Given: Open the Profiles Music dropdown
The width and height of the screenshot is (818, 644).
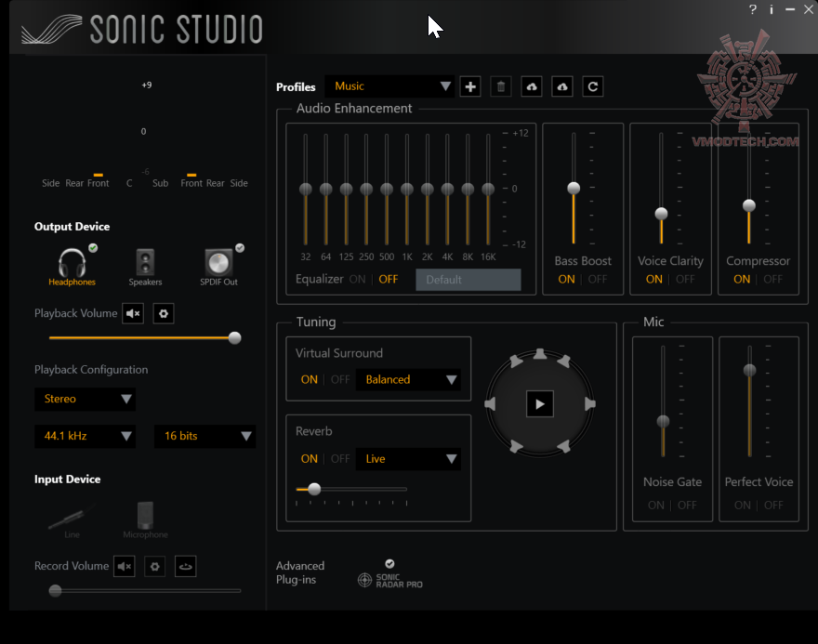Looking at the screenshot, I should tap(389, 86).
